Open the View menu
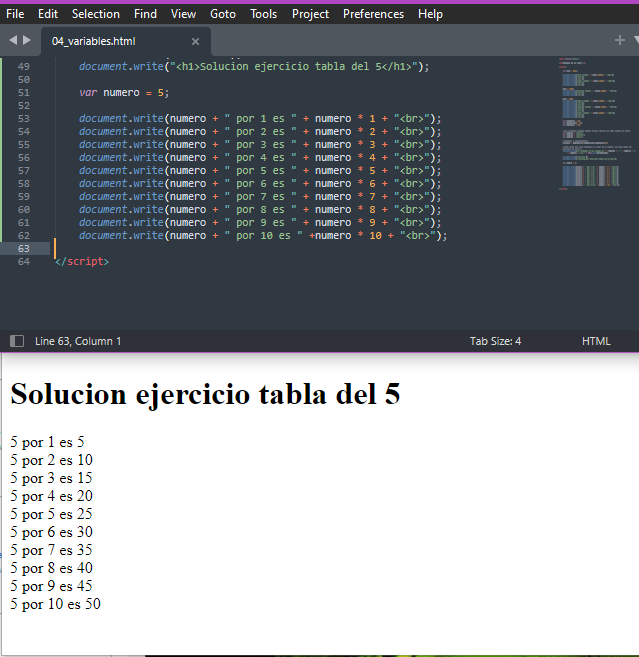This screenshot has height=657, width=639. [183, 14]
